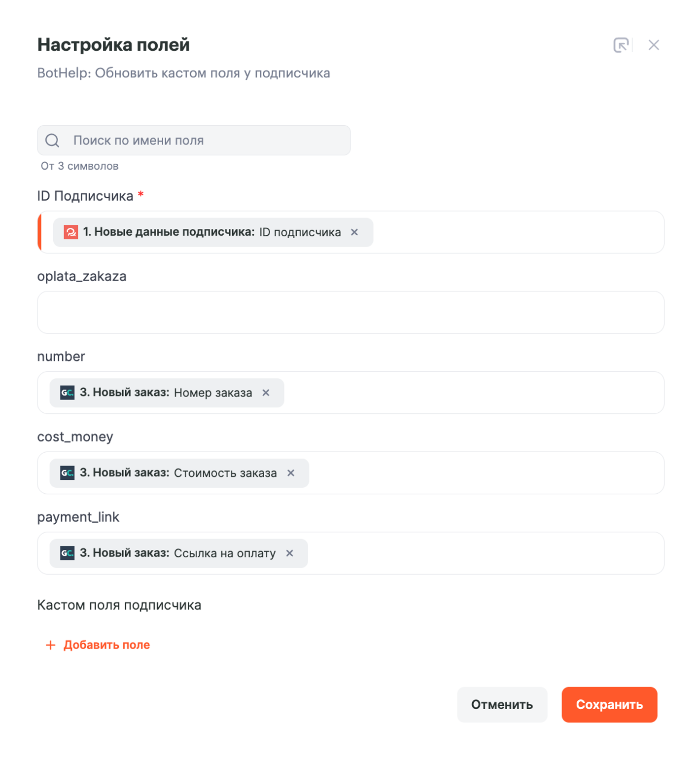Focus the field name search box

[207, 141]
